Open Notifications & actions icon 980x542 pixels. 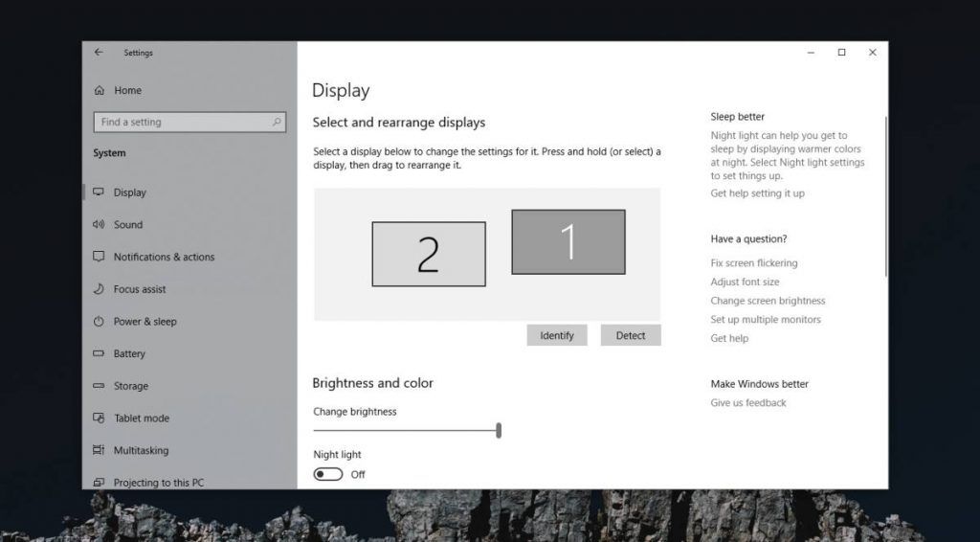[99, 257]
